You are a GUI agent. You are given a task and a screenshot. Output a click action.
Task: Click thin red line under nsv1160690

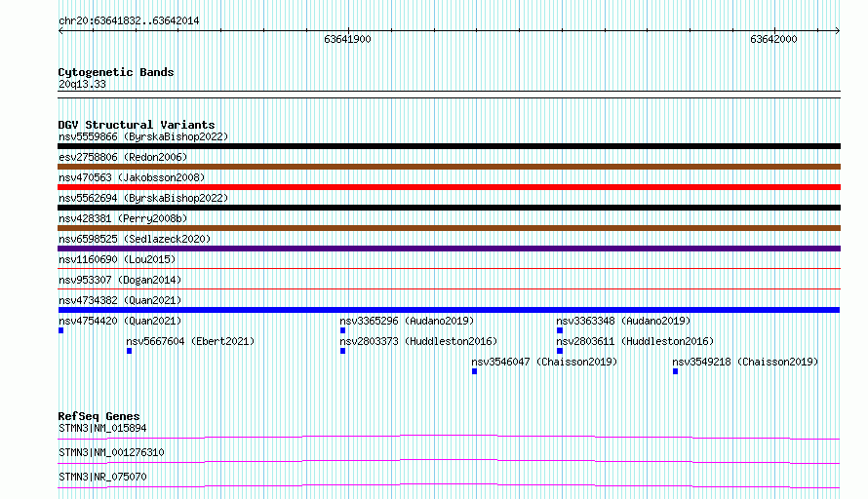coord(449,268)
